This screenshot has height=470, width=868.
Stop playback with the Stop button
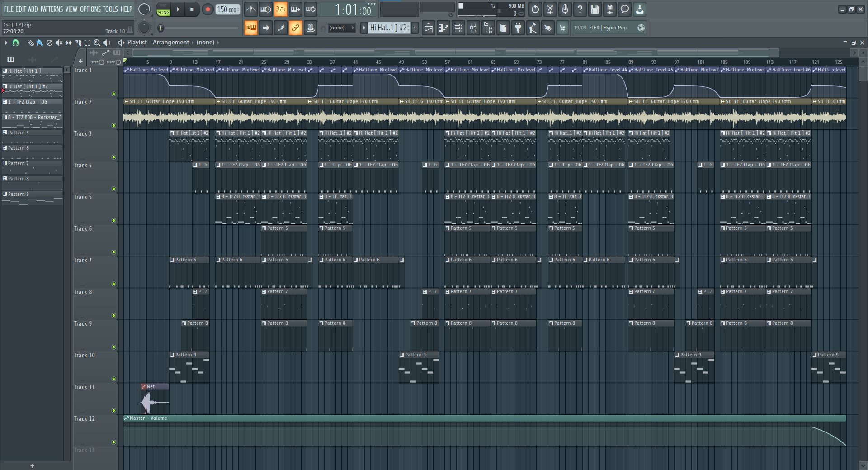point(192,9)
